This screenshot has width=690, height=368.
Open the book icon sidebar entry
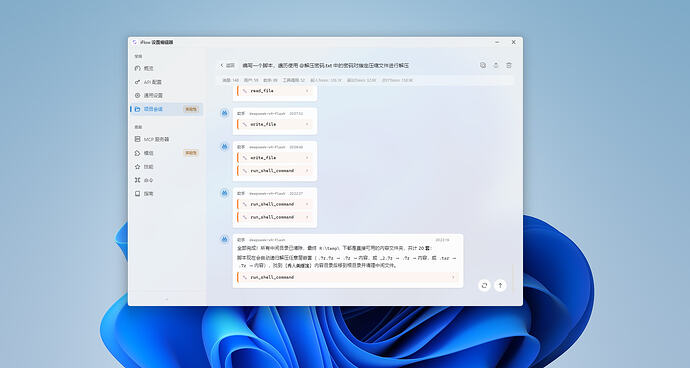pos(166,194)
